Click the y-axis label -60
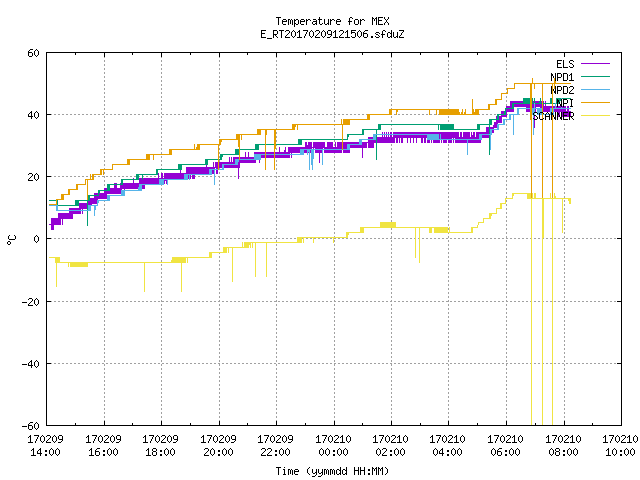 point(30,426)
